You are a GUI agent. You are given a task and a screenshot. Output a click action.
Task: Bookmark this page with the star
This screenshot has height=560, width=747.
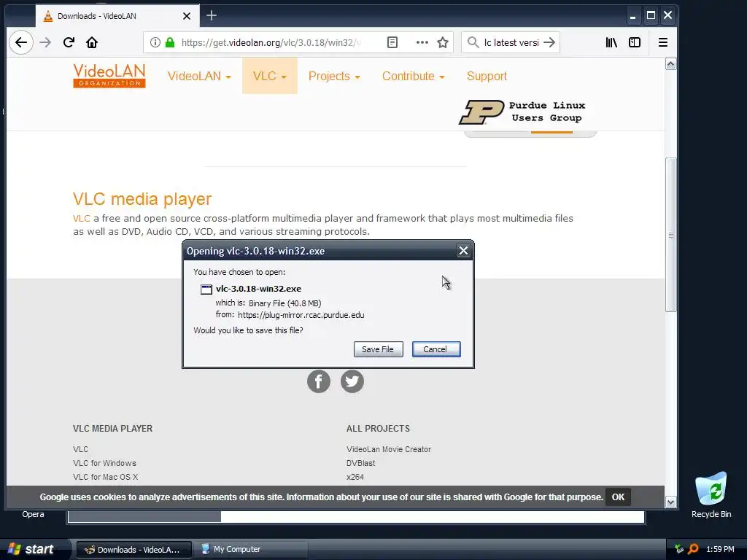443,42
